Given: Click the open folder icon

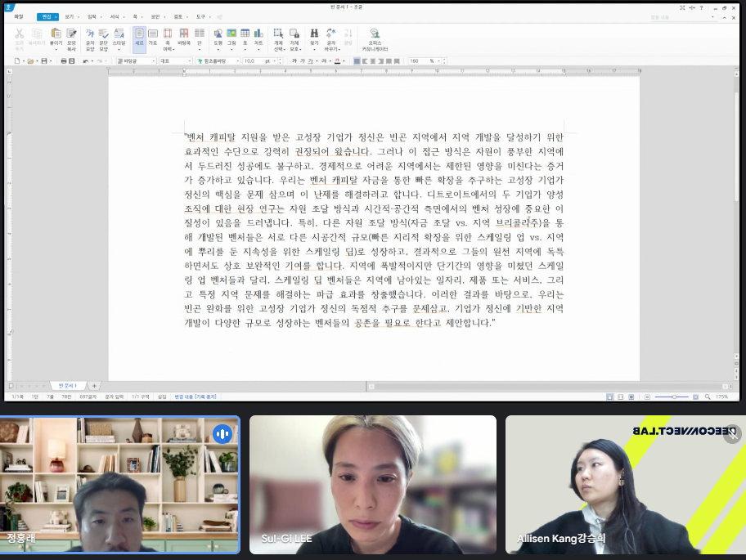Looking at the screenshot, I should click(x=30, y=60).
